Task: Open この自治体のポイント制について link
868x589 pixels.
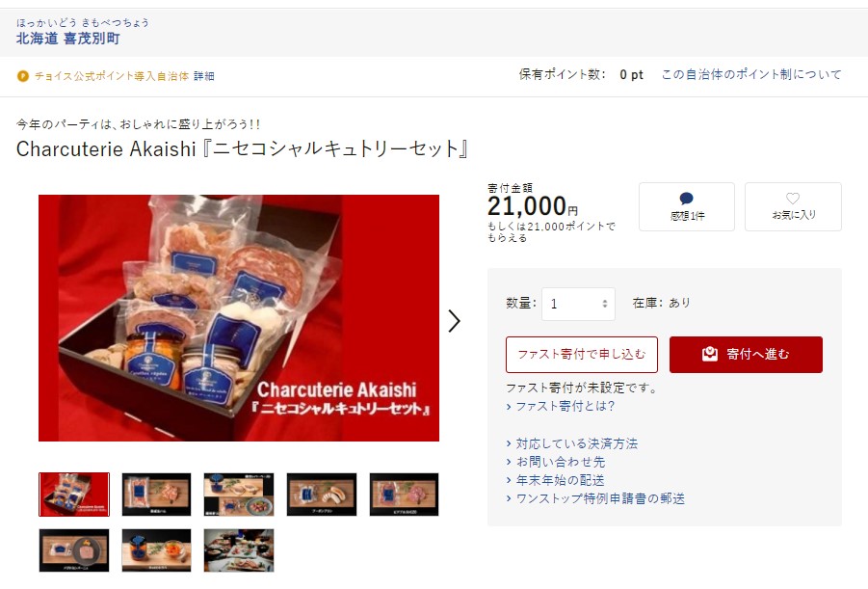Action: [x=751, y=74]
